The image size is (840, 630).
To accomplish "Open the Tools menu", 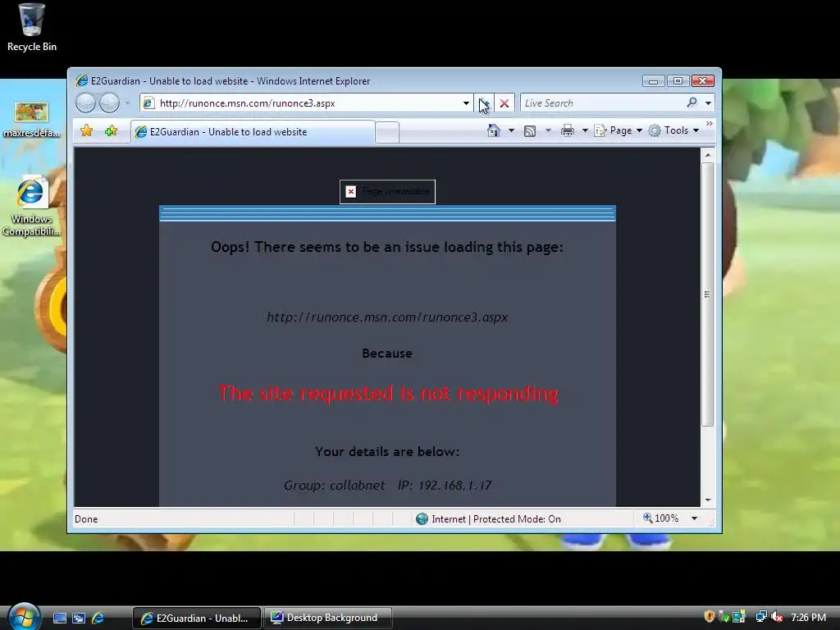I will pos(674,130).
